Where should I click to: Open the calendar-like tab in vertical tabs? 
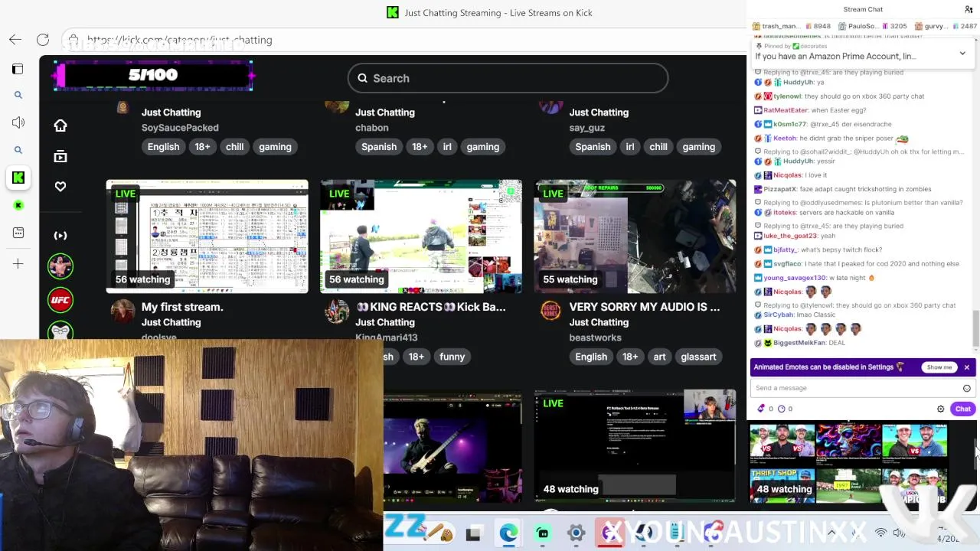click(18, 233)
